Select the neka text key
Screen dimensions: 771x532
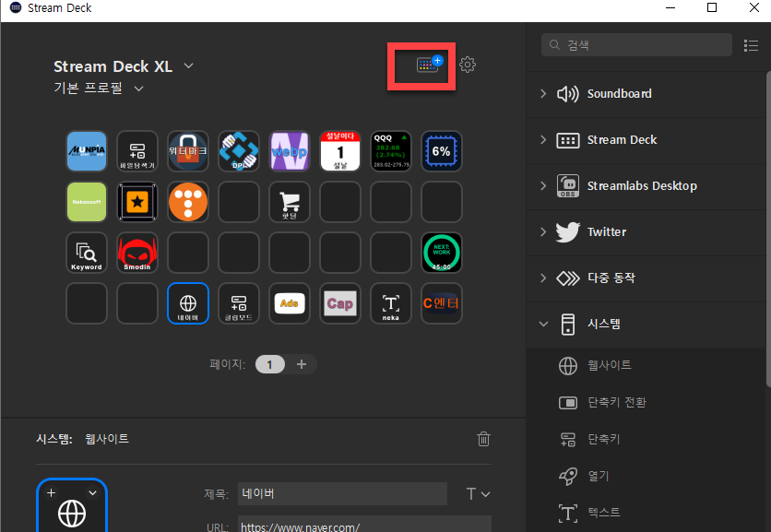(x=391, y=303)
